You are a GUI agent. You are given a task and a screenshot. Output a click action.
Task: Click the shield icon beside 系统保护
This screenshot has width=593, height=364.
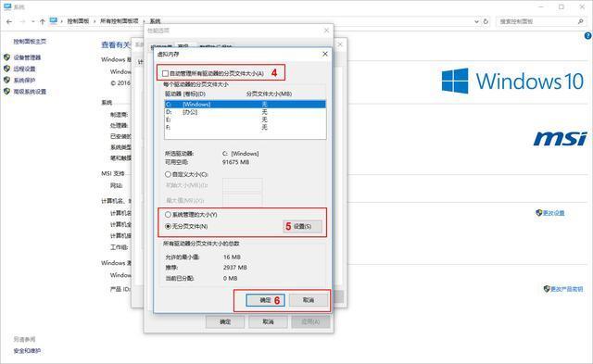[6, 80]
